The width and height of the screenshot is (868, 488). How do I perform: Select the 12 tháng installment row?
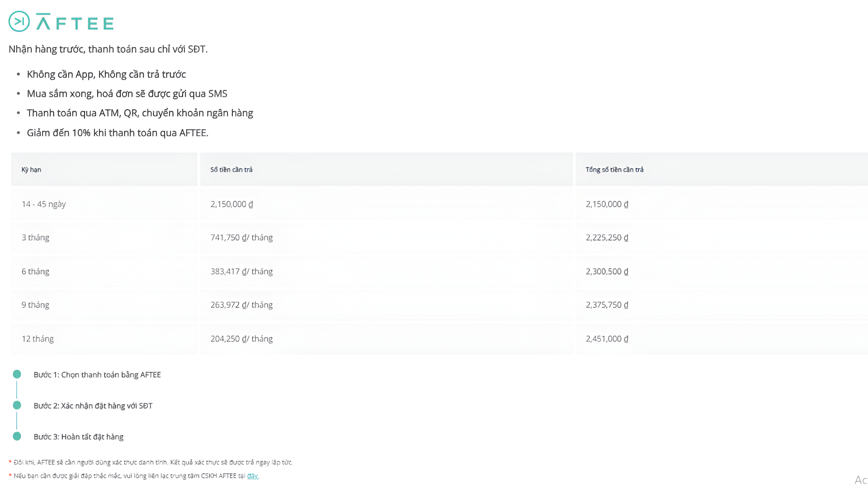coord(38,339)
